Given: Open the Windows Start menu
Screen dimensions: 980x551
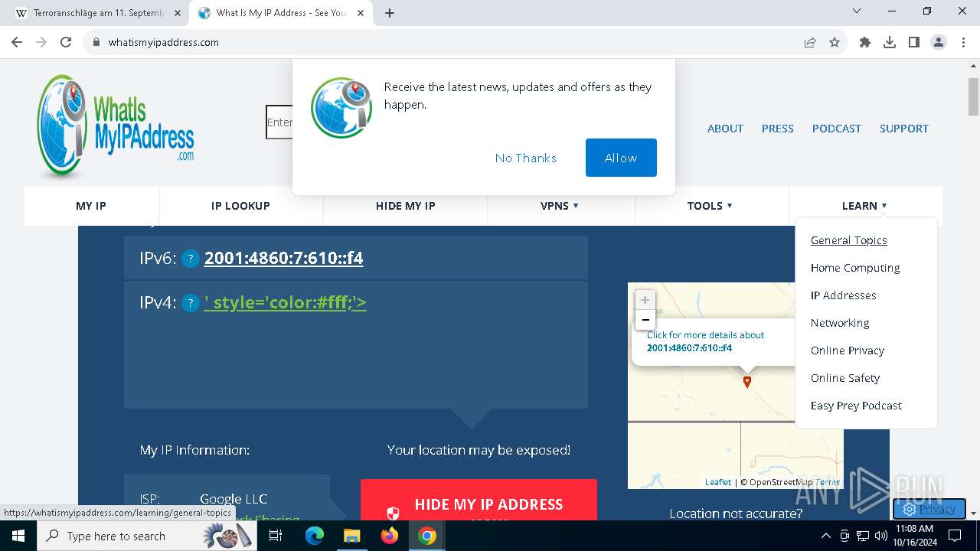Looking at the screenshot, I should pyautogui.click(x=18, y=536).
